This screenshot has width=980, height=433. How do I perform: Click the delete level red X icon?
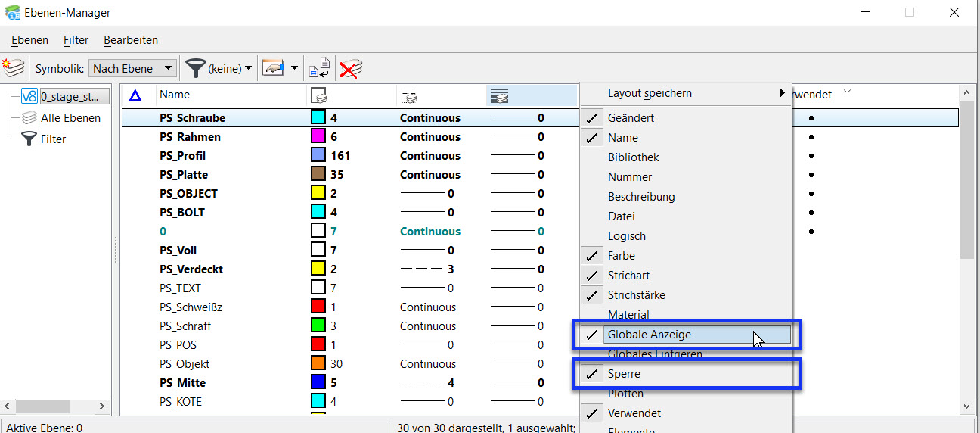(350, 69)
